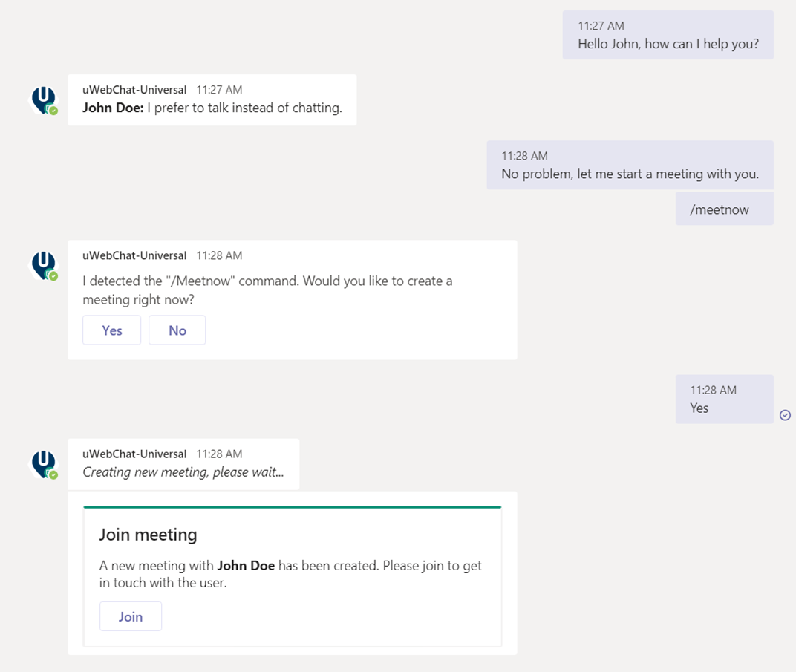Click the bold John Doe name in the card
This screenshot has width=796, height=672.
[247, 565]
